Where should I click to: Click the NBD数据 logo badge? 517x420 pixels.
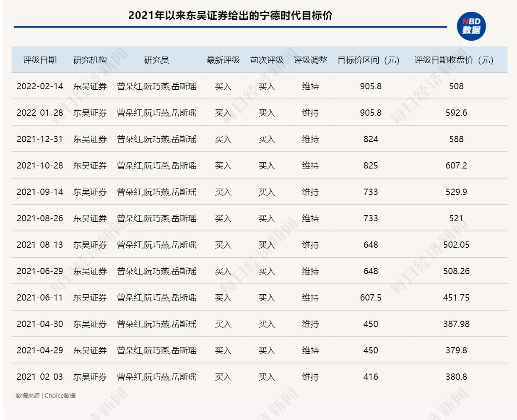point(471,26)
